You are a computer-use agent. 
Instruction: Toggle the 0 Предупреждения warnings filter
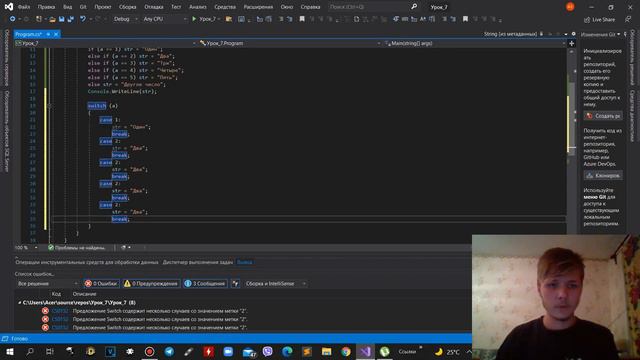click(151, 283)
